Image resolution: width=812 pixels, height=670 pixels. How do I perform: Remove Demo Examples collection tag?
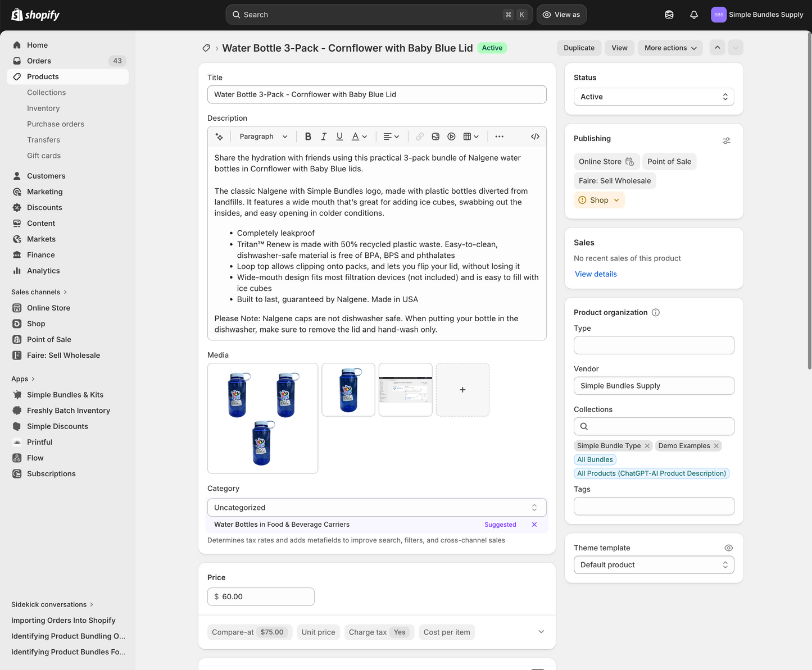point(716,446)
